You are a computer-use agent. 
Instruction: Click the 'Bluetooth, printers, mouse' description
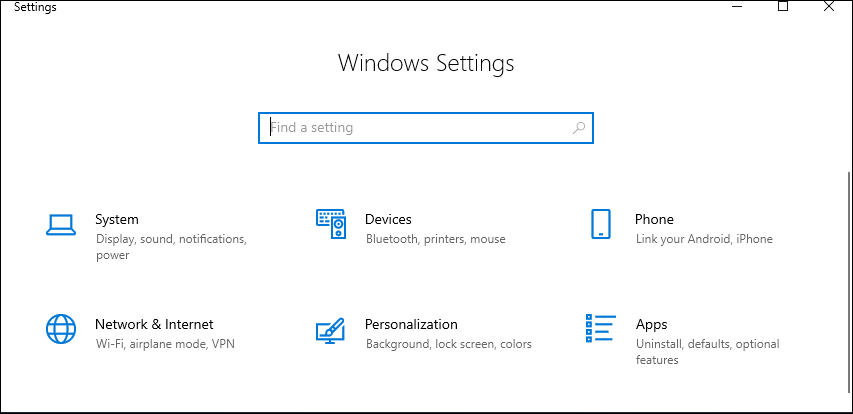(435, 239)
